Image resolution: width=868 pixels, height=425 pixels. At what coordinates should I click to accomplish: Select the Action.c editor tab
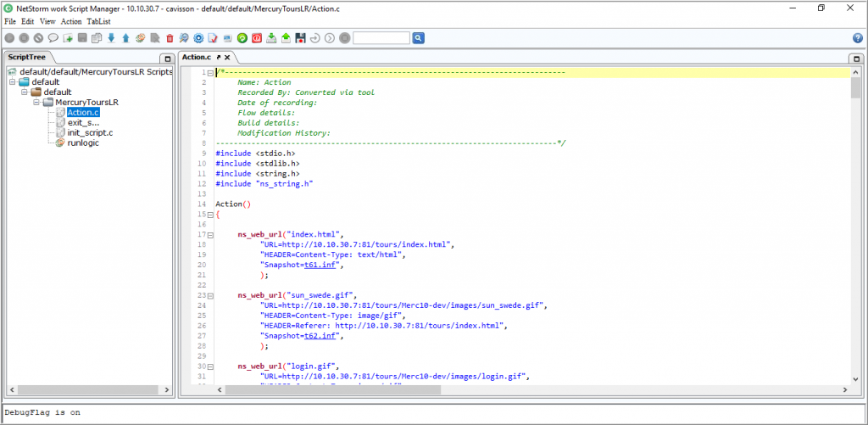coord(197,57)
